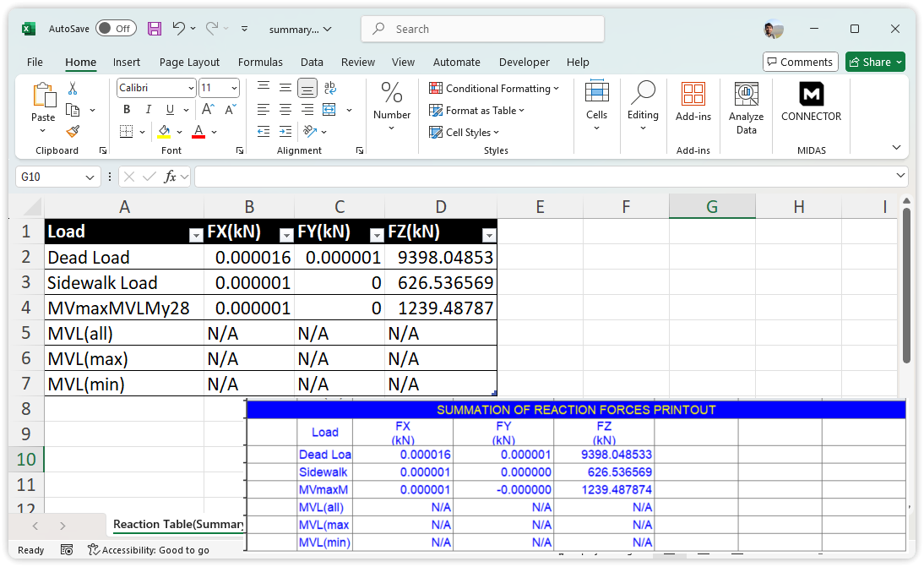Click the Paste clipboard icon
The height and width of the screenshot is (567, 924).
point(44,95)
